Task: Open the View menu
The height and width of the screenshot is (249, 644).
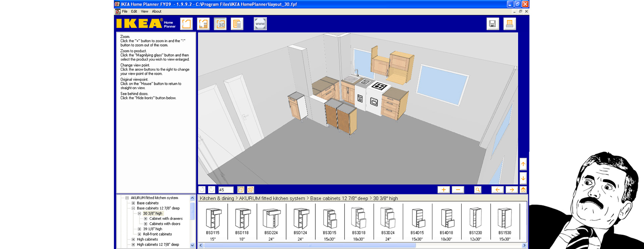Action: (x=145, y=11)
